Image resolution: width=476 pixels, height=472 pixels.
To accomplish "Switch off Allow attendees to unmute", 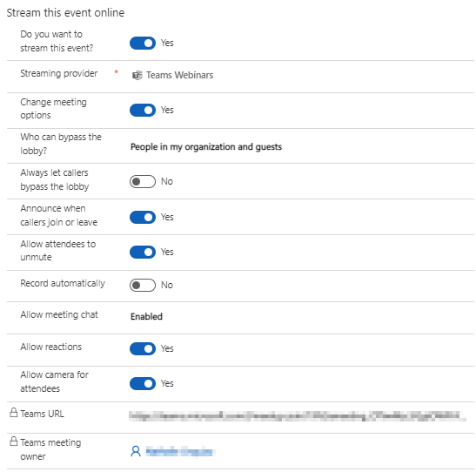I will 143,252.
